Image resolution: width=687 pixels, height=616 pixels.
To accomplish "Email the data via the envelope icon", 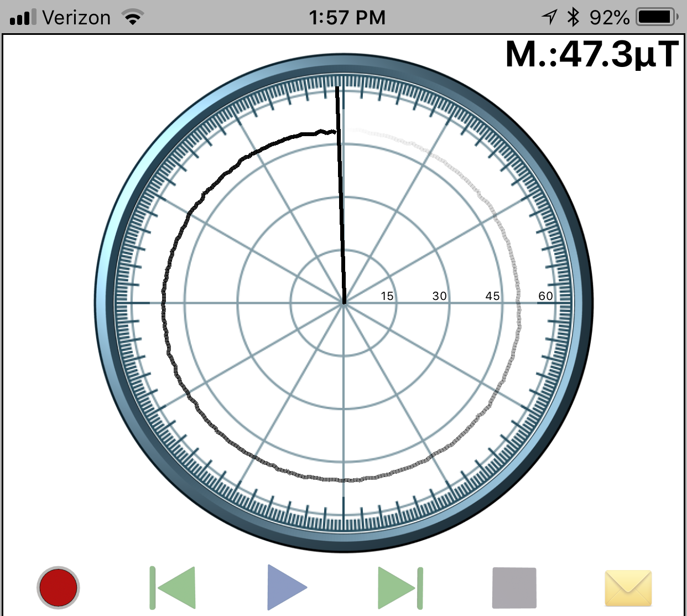I will pos(628,588).
